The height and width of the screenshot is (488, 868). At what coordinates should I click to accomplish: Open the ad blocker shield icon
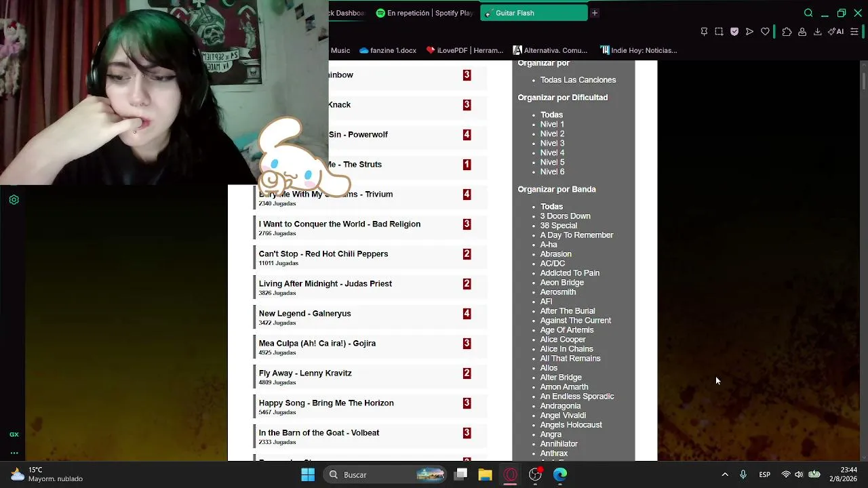[734, 32]
